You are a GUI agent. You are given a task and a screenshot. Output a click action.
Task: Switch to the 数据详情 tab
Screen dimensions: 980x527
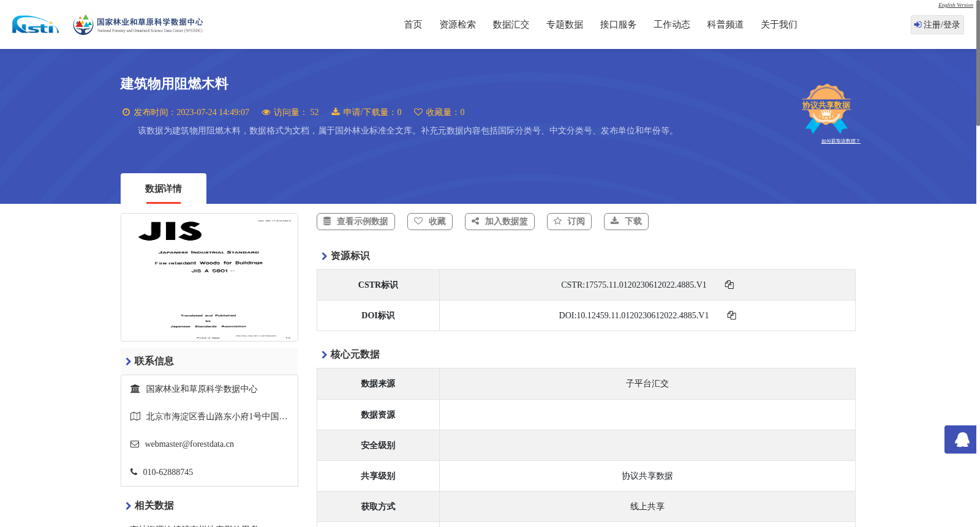[164, 189]
